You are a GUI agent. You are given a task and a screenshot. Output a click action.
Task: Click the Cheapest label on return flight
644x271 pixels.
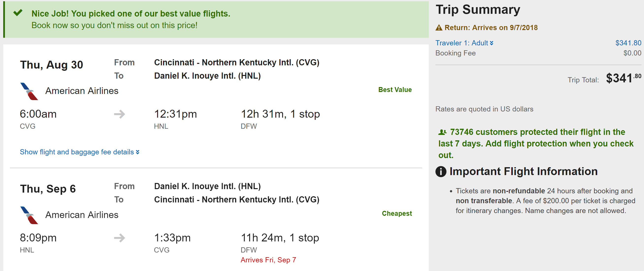pos(397,214)
